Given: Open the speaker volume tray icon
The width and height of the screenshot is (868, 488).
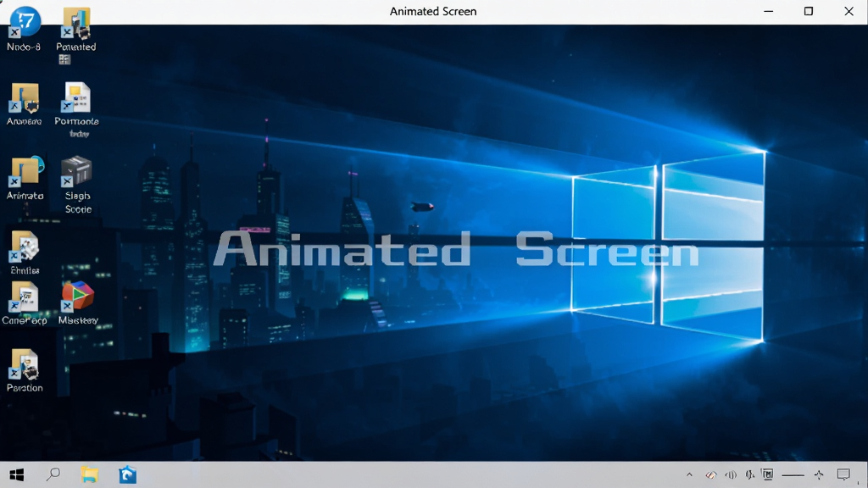Looking at the screenshot, I should (731, 474).
